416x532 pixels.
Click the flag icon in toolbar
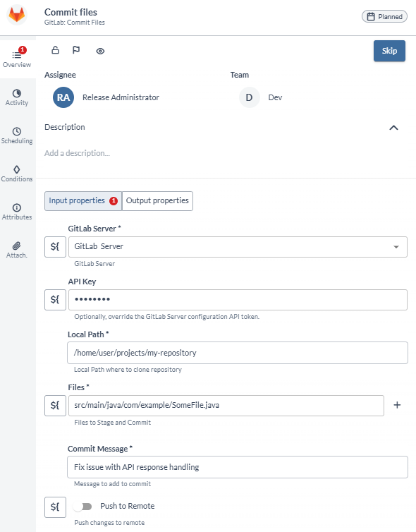[x=76, y=50]
